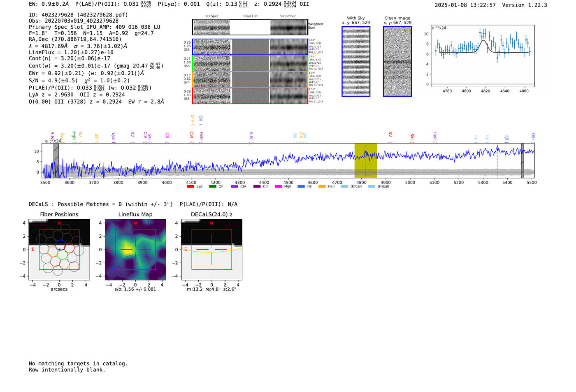The image size is (576, 392).
Task: Click the blue Hγ legend swatch
Action: pos(301,186)
